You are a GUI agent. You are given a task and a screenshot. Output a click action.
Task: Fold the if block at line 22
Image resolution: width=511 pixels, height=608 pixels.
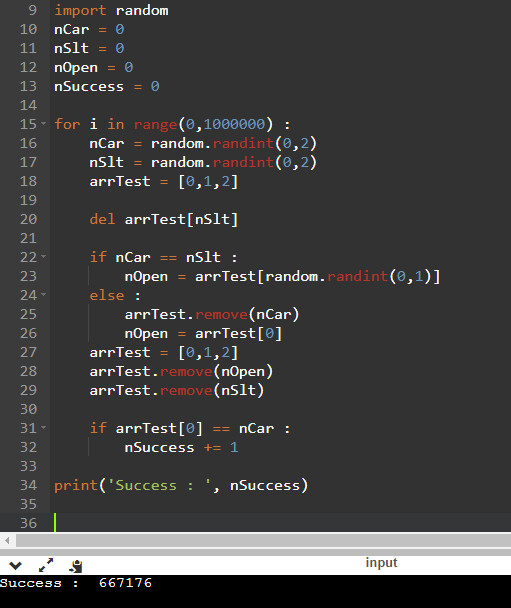[x=43, y=257]
